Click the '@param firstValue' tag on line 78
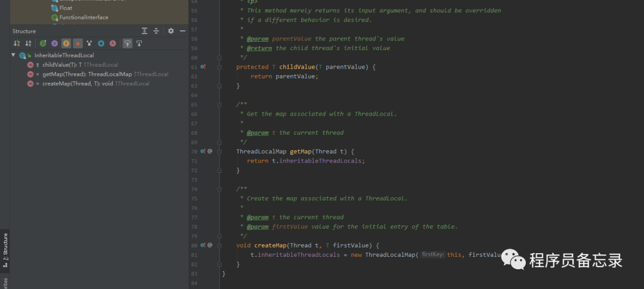The height and width of the screenshot is (289, 644). [x=277, y=226]
